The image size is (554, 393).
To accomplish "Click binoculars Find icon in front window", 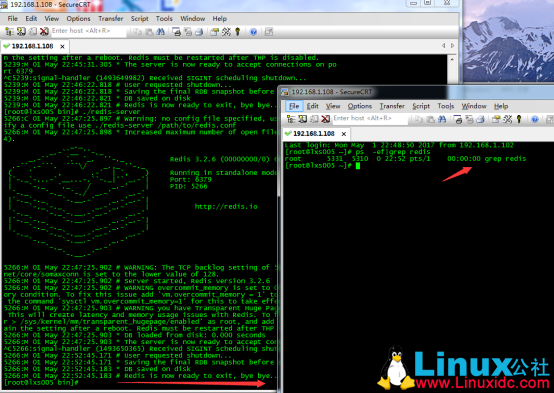I will [442, 119].
